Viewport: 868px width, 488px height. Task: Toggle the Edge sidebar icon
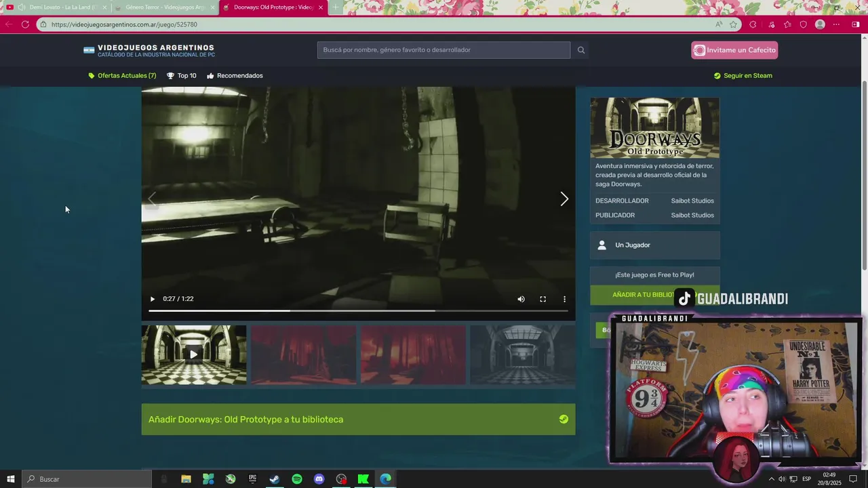(856, 24)
